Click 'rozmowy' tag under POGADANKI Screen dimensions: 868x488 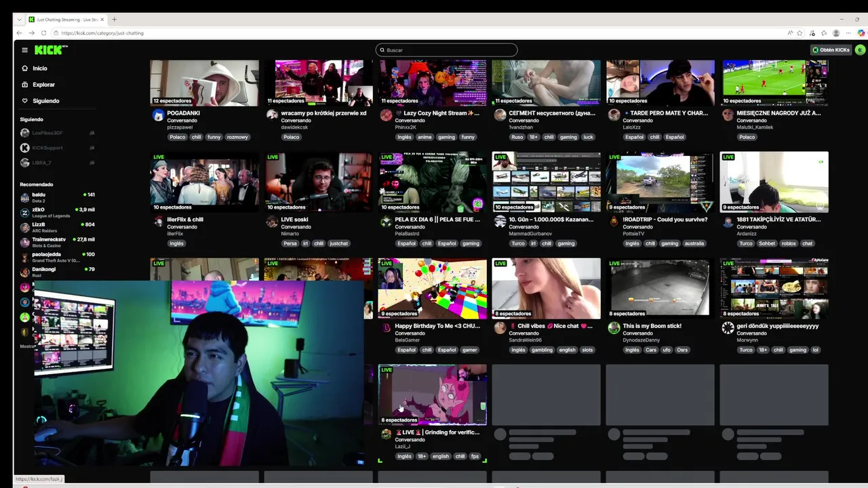click(237, 137)
